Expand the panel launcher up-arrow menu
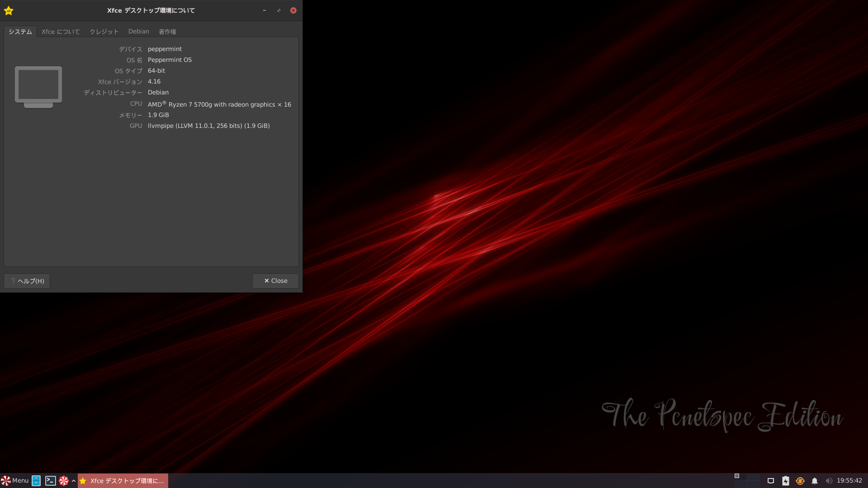Image resolution: width=868 pixels, height=488 pixels. (x=73, y=481)
